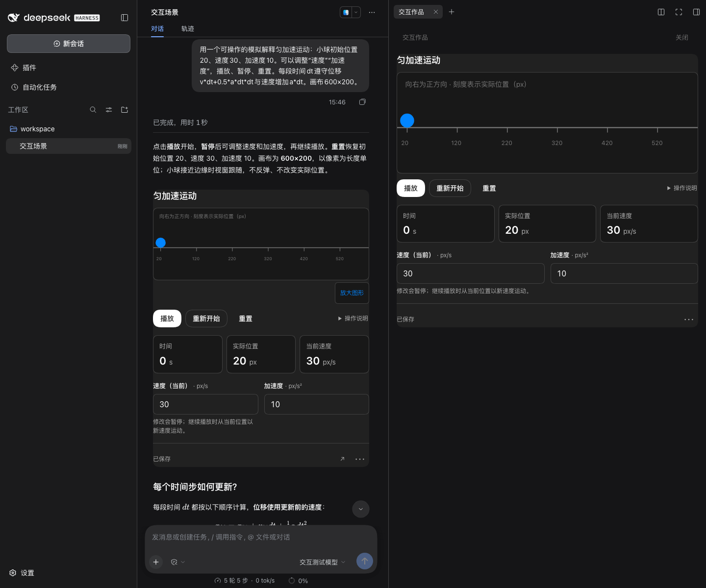Toggle split view icon in right panel
Viewport: 706px width, 588px height.
click(661, 12)
